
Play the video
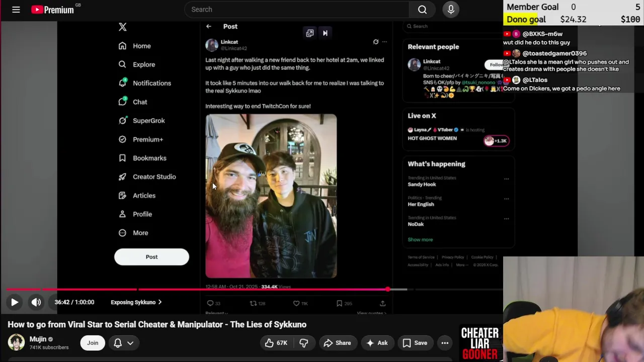click(x=15, y=302)
